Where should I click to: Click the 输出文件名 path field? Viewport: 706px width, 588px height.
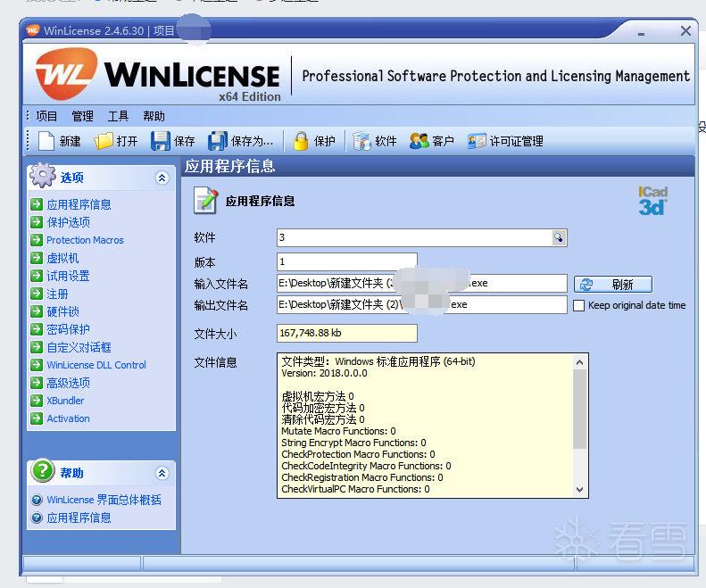pyautogui.click(x=422, y=305)
